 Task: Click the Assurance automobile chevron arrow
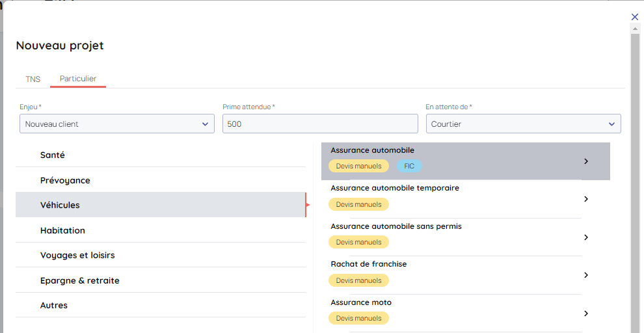(586, 161)
